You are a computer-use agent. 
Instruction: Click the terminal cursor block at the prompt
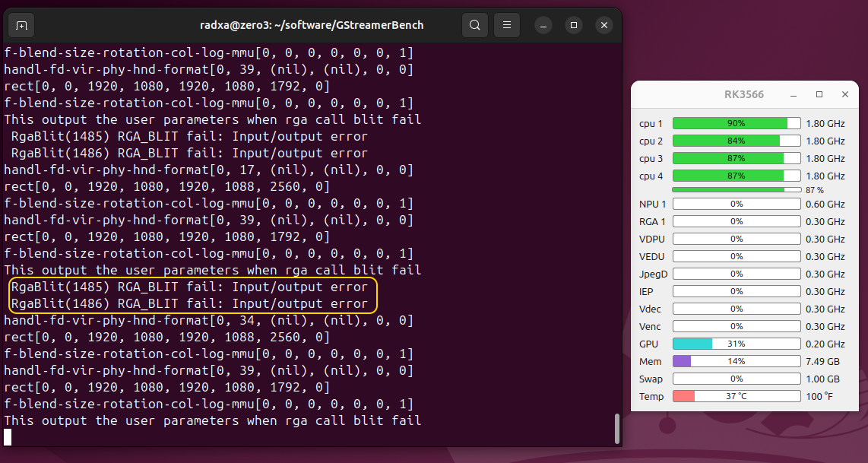coord(8,437)
